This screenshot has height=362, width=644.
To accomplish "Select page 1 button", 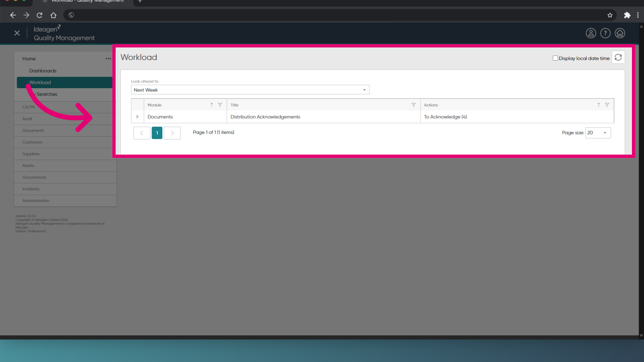I will pos(157,133).
